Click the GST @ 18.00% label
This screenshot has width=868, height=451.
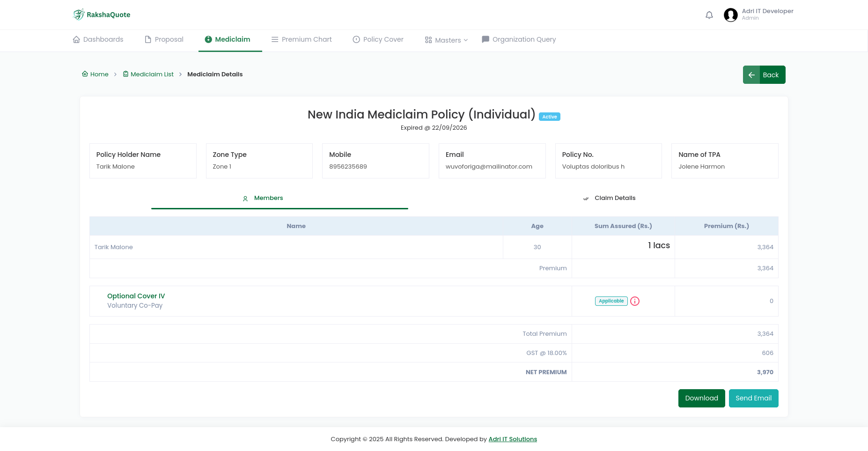(546, 353)
